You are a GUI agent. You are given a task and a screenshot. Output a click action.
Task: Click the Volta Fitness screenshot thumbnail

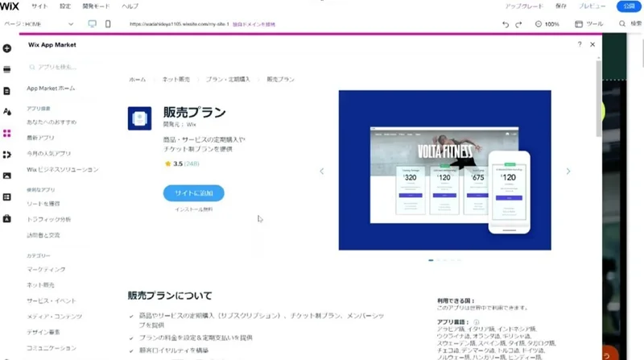click(445, 170)
